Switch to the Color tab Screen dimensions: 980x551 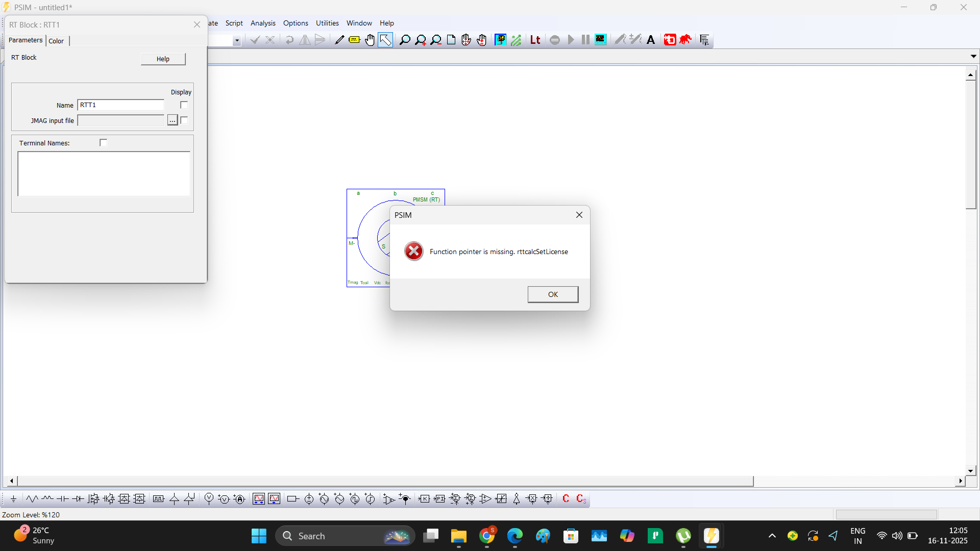pyautogui.click(x=56, y=41)
